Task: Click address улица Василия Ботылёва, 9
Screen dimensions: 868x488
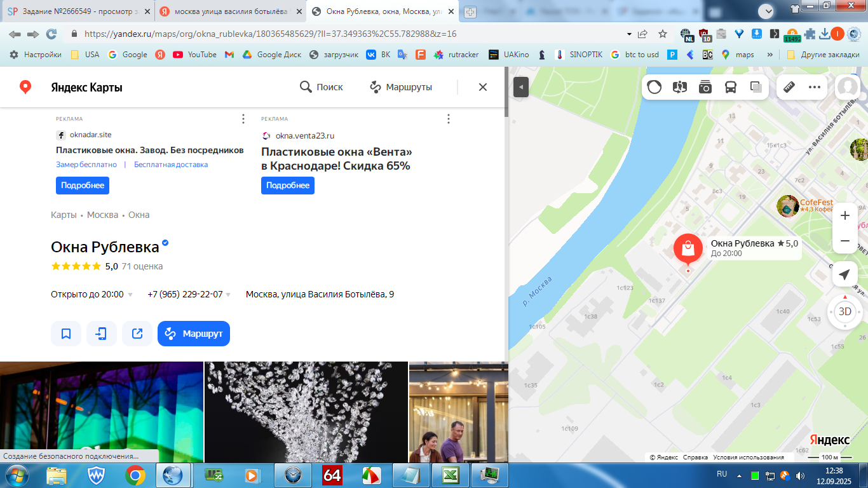Action: 320,294
